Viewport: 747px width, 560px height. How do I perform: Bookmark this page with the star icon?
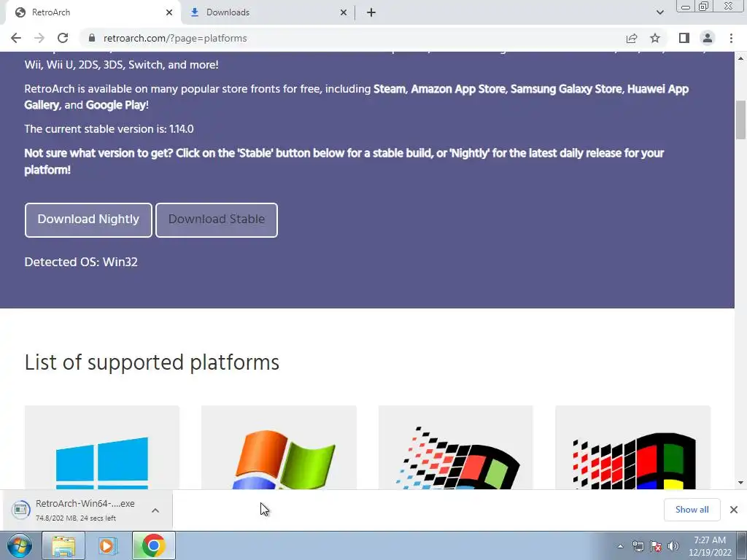tap(656, 38)
